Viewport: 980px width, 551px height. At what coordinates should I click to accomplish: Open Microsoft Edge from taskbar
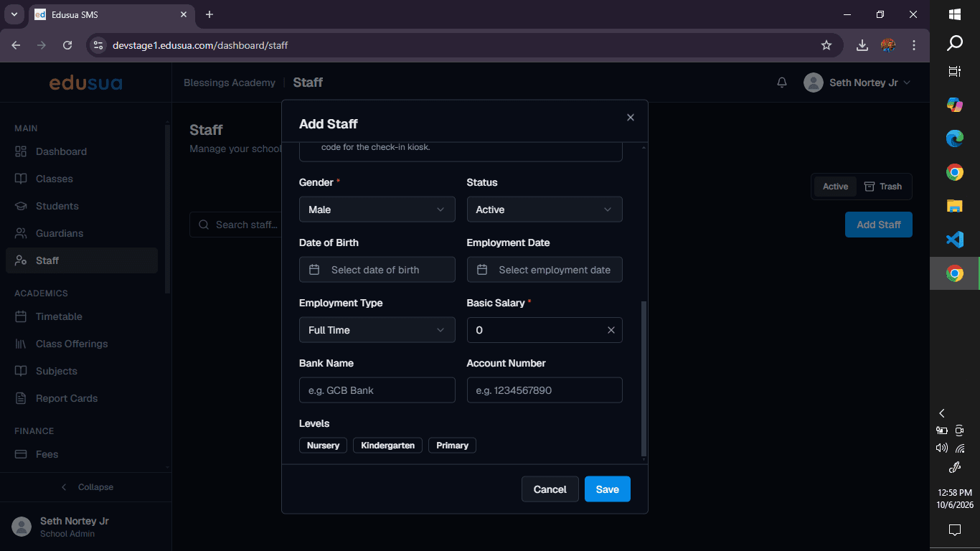(954, 138)
